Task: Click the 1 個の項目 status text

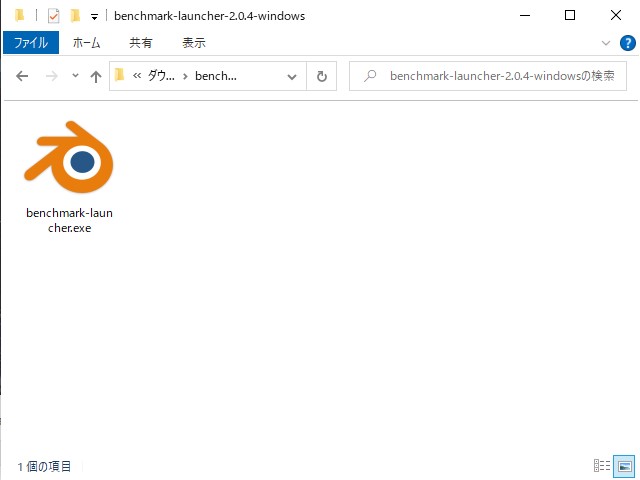Action: 44,466
